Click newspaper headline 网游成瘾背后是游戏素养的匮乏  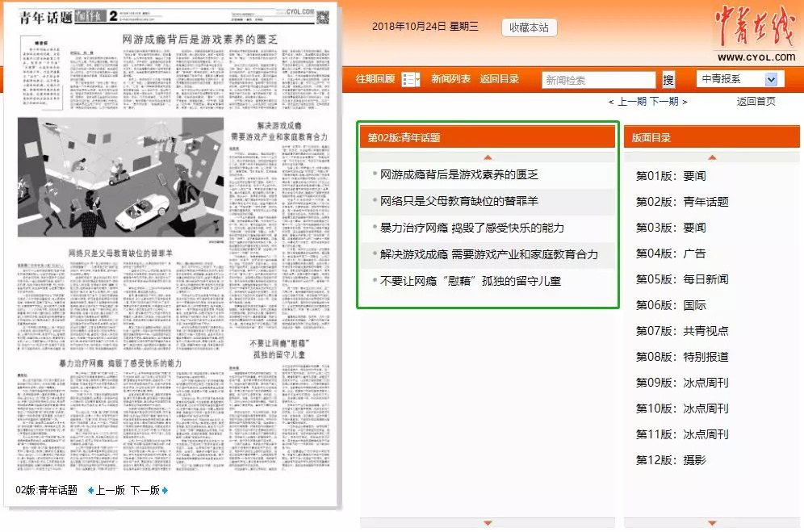[x=199, y=40]
